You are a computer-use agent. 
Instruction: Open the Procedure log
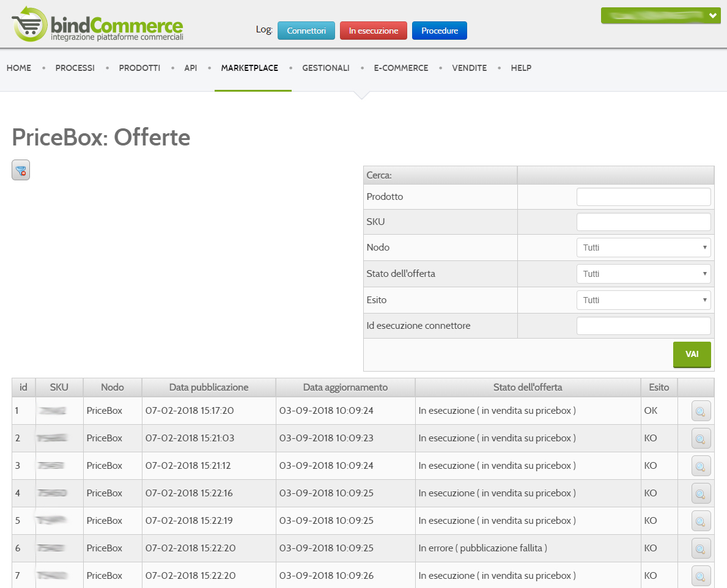coord(440,31)
